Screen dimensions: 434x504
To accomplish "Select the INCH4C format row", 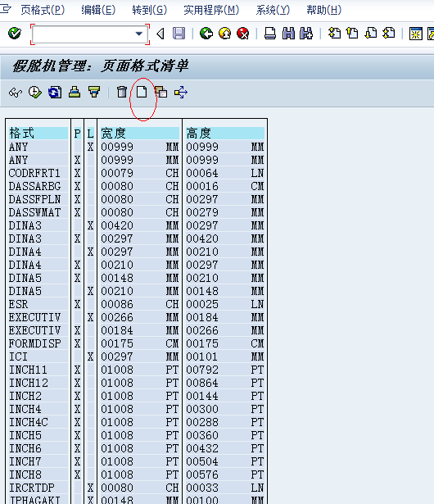I will point(136,422).
